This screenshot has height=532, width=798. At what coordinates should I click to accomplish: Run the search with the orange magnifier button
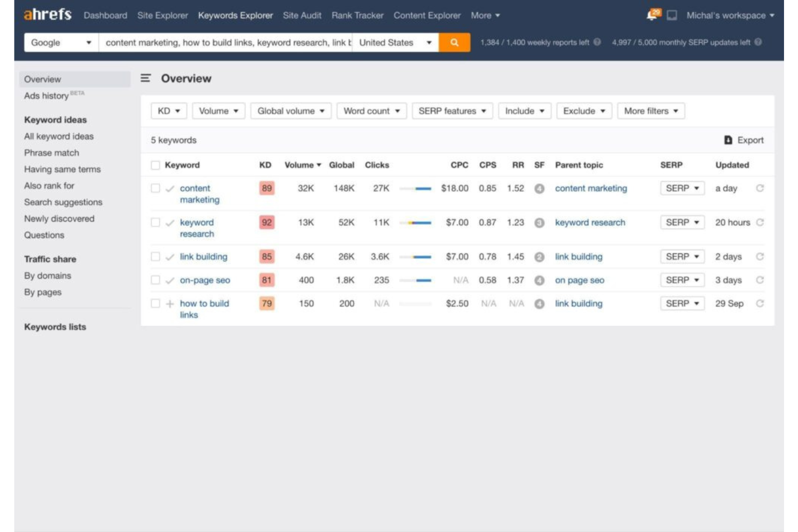pos(455,43)
